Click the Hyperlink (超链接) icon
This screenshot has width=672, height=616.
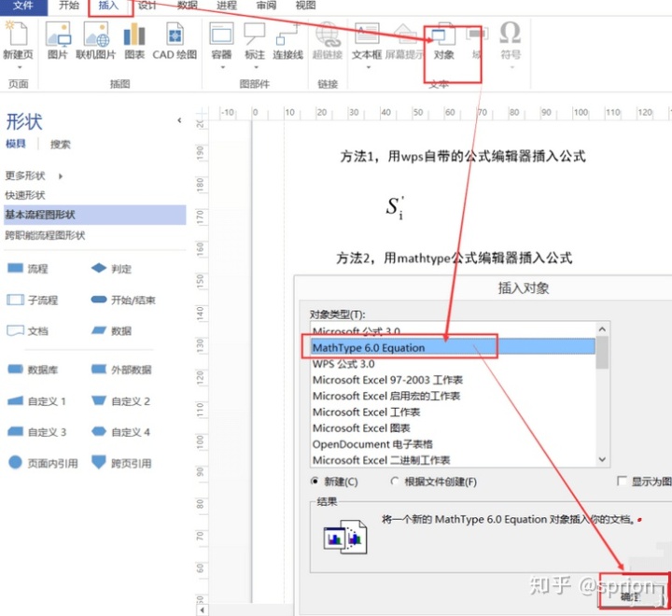click(x=328, y=35)
